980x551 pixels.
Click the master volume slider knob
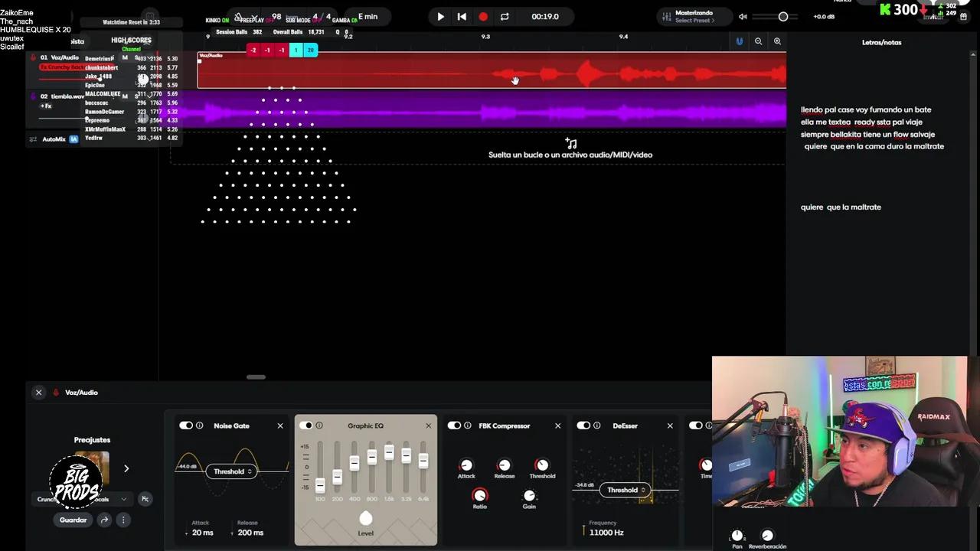coord(782,16)
